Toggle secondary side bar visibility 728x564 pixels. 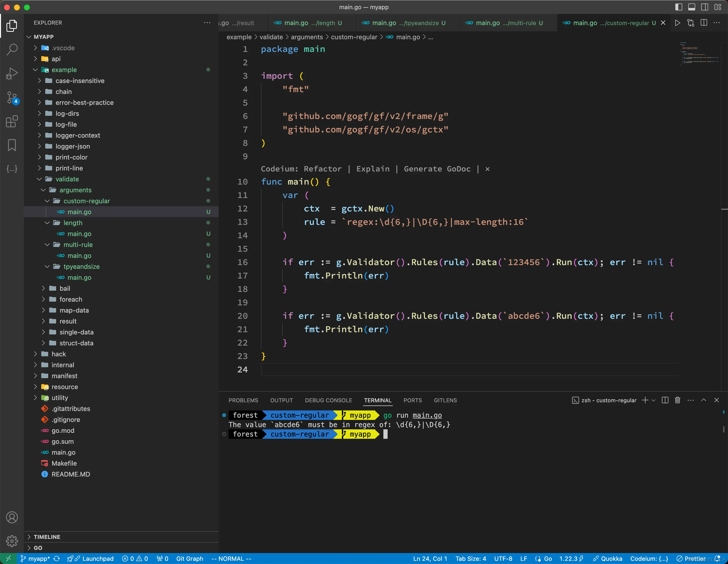pos(704,7)
